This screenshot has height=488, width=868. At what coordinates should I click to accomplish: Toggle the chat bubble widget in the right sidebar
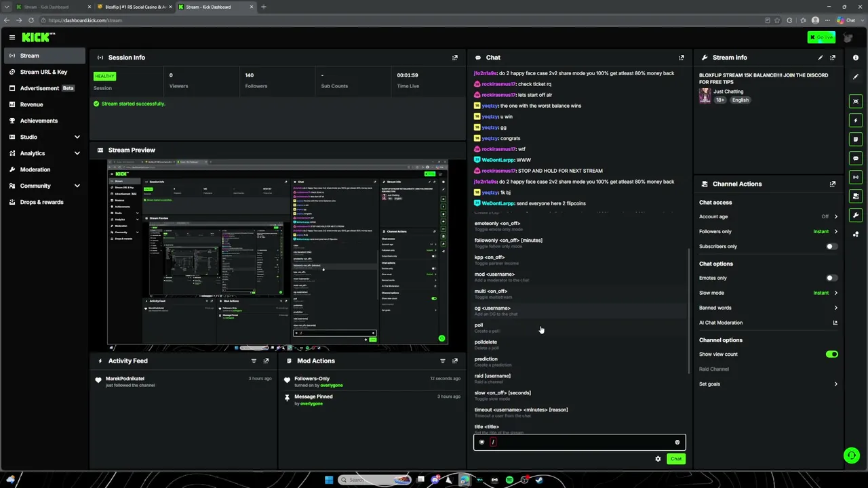(856, 158)
